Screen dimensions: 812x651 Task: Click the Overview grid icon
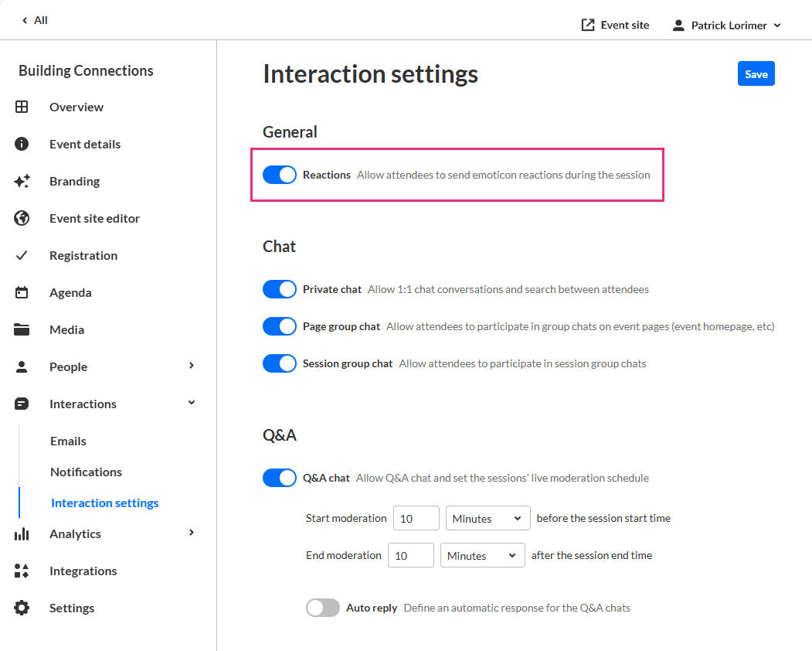22,107
